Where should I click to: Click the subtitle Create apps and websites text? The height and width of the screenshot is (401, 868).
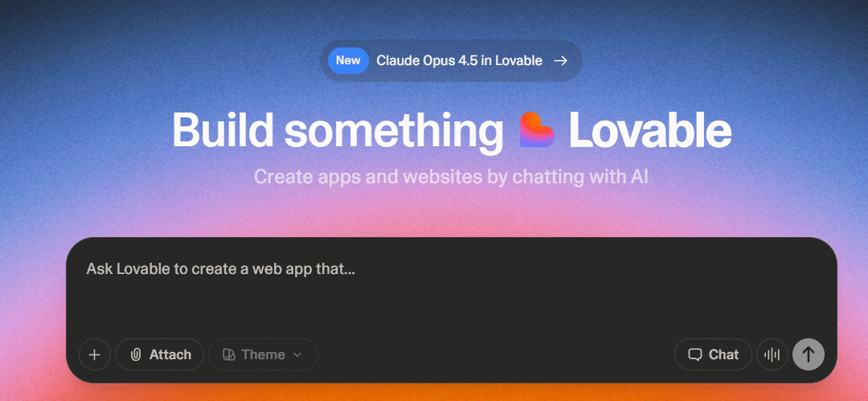point(451,178)
